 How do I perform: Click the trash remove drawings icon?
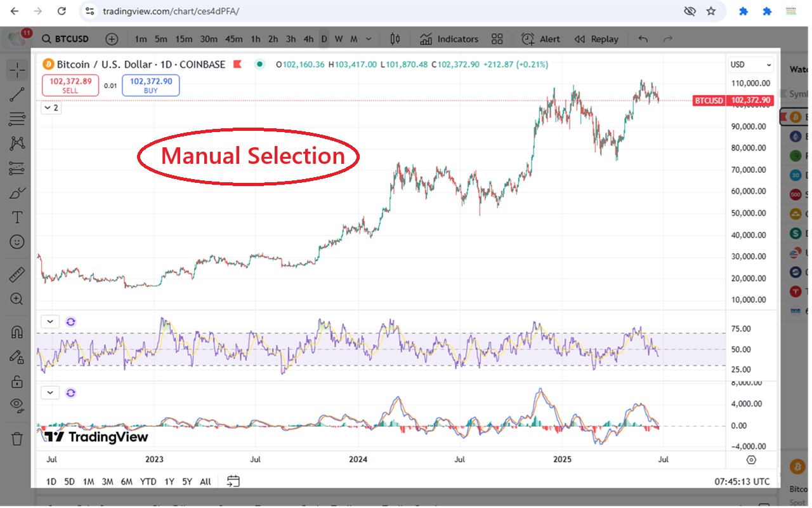(16, 438)
